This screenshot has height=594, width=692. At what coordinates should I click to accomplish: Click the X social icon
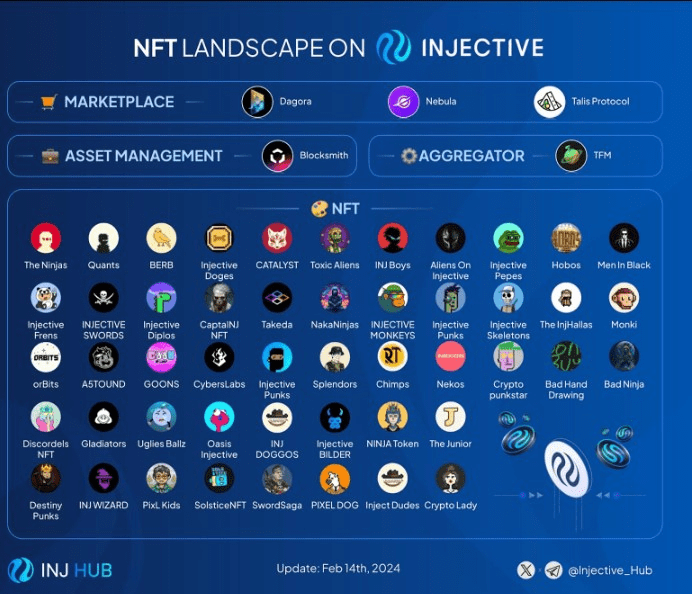click(526, 570)
